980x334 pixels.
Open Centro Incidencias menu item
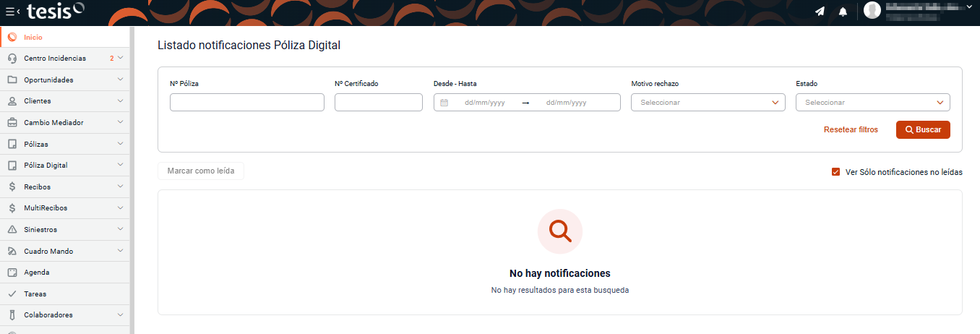pyautogui.click(x=65, y=59)
